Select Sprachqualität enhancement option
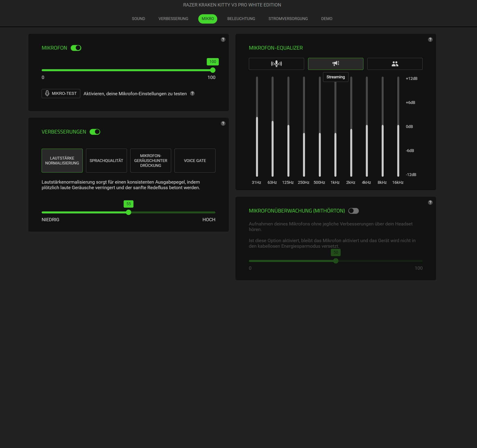This screenshot has height=448, width=477. [106, 161]
